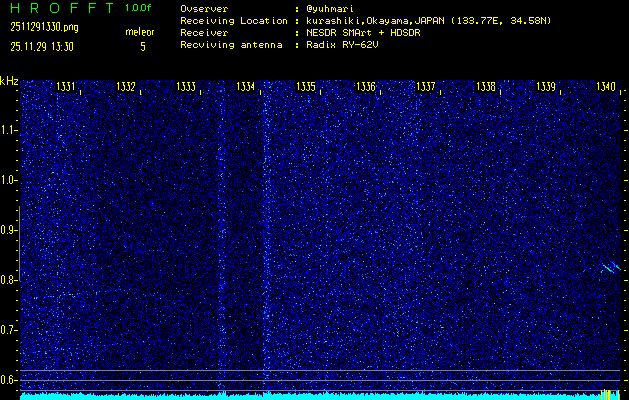Click the 1336 time axis marker

pyautogui.click(x=365, y=87)
